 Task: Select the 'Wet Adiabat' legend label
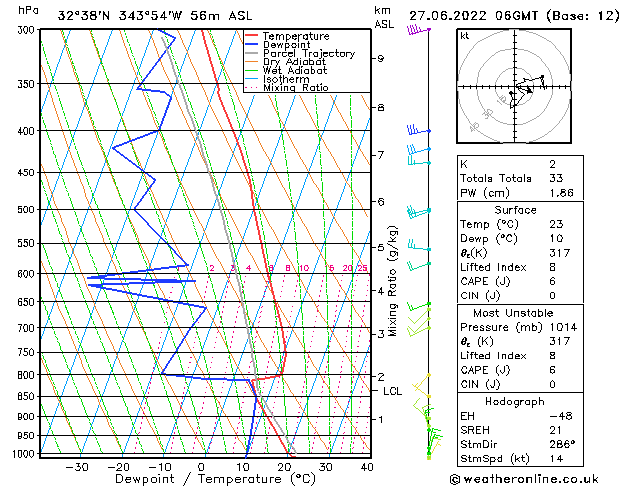(x=295, y=71)
